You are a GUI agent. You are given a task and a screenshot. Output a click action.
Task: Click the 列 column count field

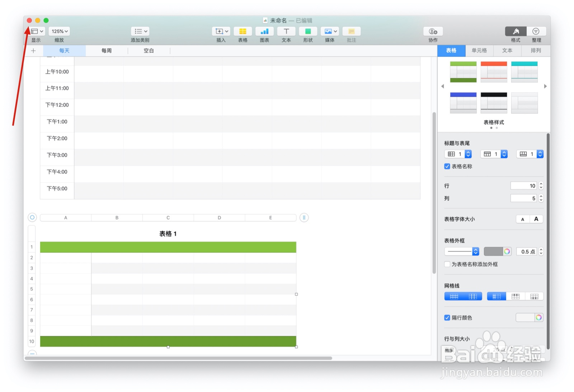[524, 198]
